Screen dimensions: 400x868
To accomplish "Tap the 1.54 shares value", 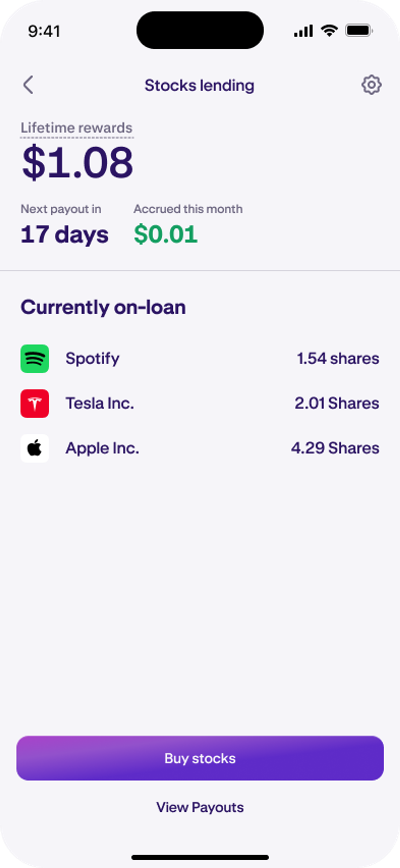I will click(x=338, y=358).
